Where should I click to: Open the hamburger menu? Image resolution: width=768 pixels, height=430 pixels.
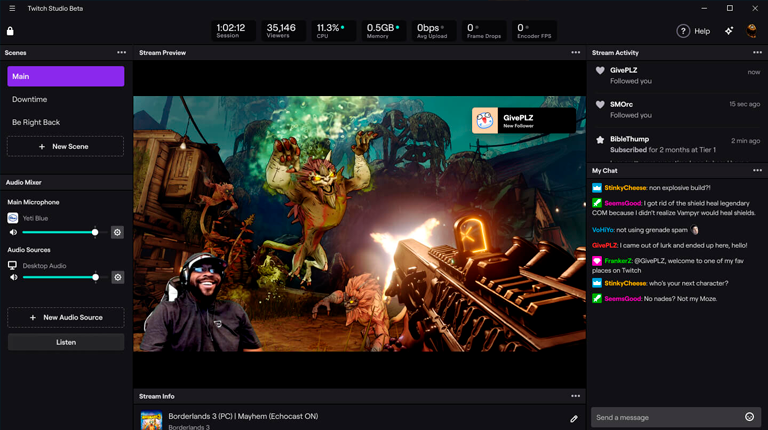pos(12,8)
